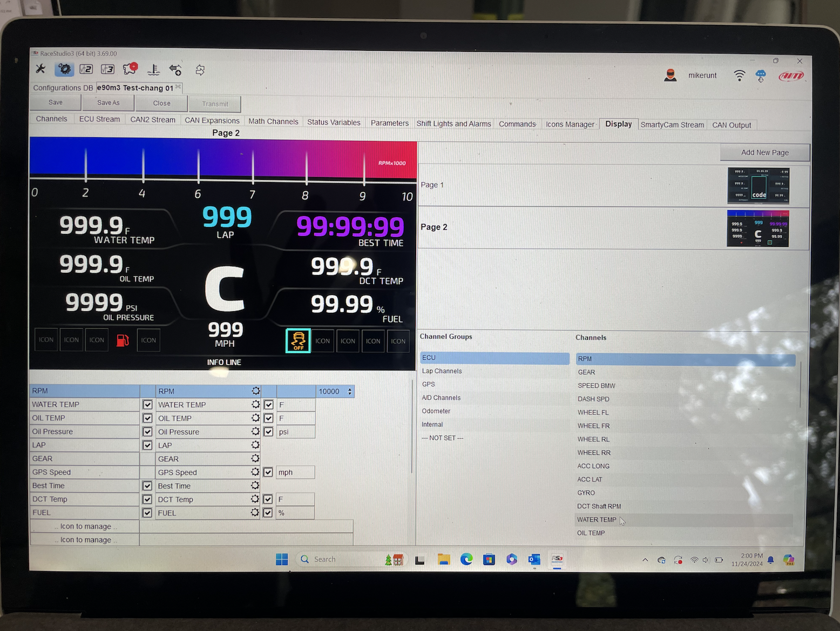This screenshot has width=840, height=631.
Task: Go to Shift Lights and Alarms tab
Action: (x=454, y=123)
